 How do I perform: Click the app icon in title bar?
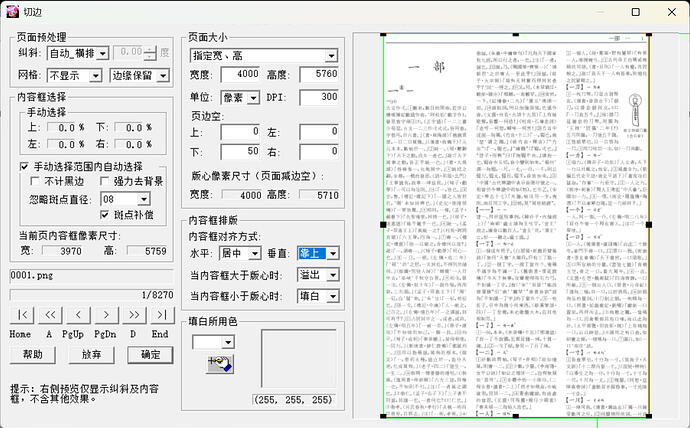(12, 11)
